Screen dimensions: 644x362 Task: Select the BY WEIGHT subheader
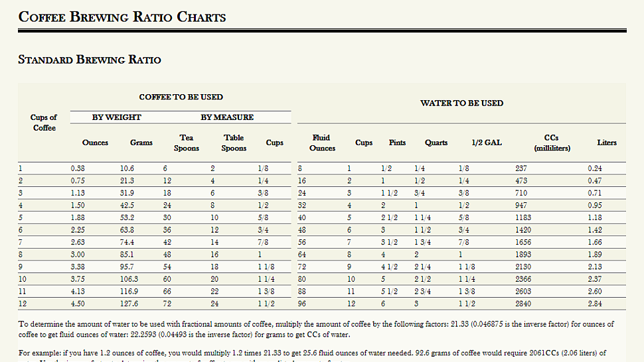click(116, 117)
